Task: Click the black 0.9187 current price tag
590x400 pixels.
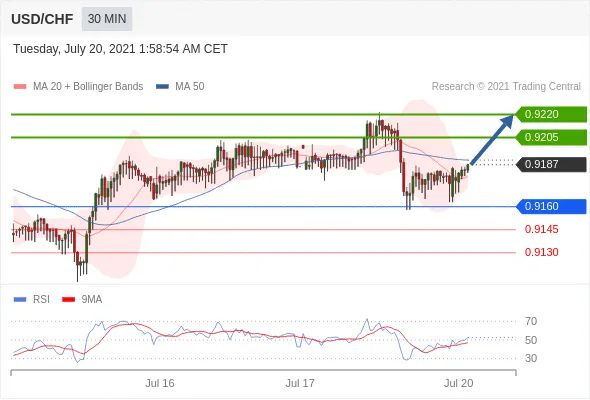Action: tap(551, 164)
